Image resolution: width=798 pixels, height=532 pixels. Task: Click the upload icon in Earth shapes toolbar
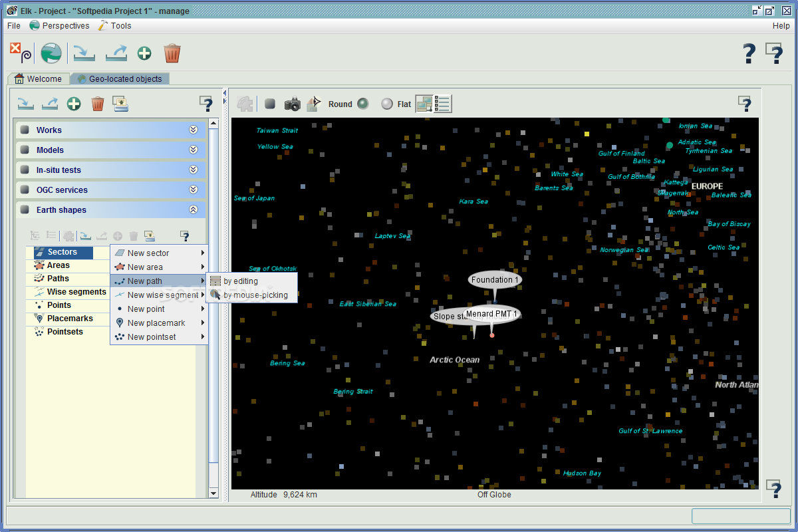pos(149,236)
